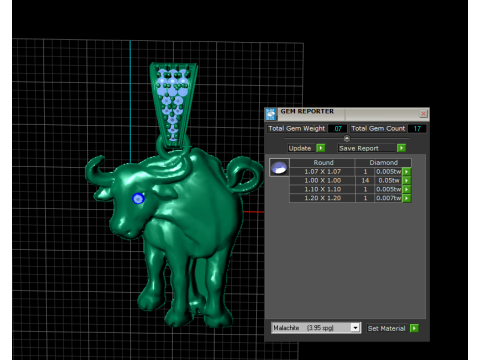Open the Malachite material dropdown
Screen dimensions: 480x360
[x=355, y=328]
